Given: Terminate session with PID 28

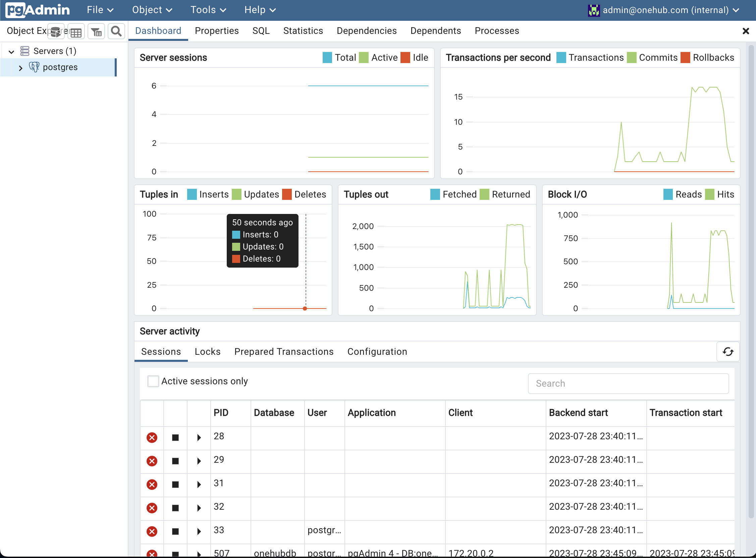Looking at the screenshot, I should (x=152, y=438).
